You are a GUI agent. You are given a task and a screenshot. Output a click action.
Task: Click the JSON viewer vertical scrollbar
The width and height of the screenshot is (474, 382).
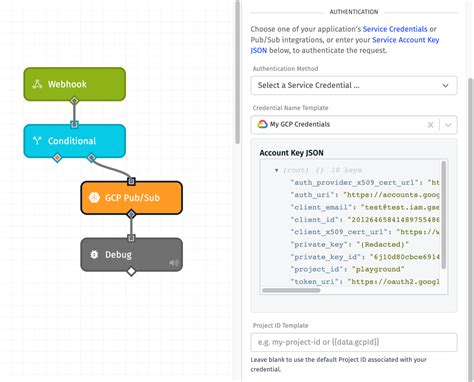[443, 215]
